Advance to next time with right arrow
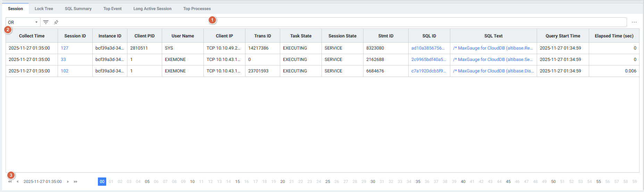 [x=68, y=182]
